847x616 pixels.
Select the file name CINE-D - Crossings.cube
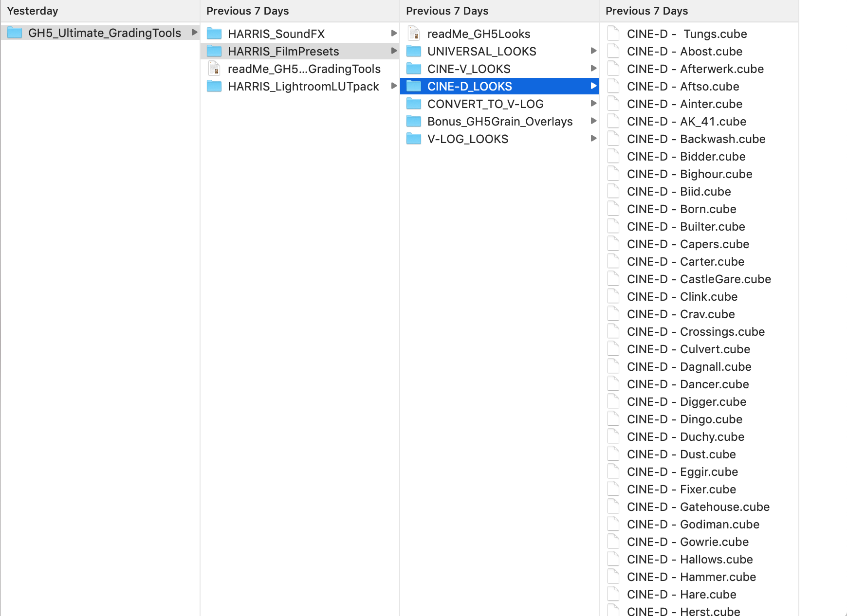[x=696, y=332]
